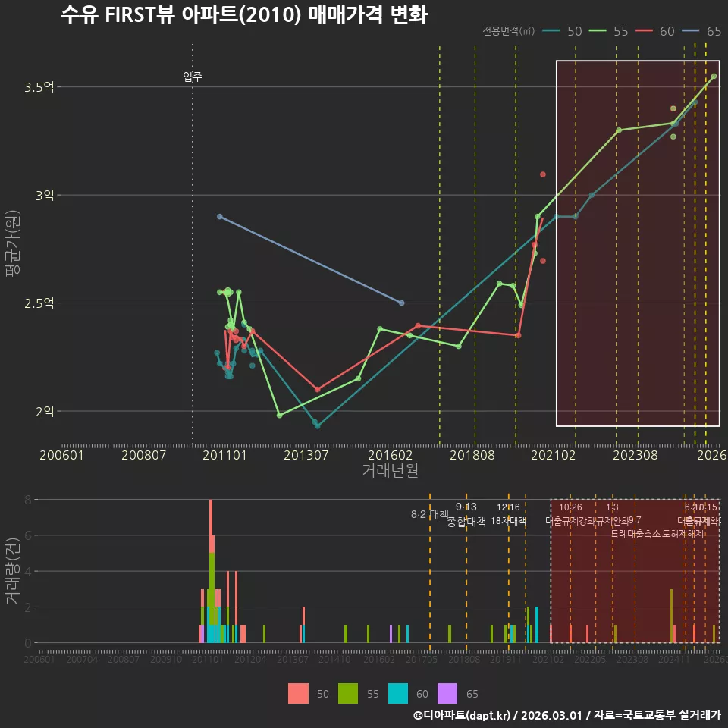Select the 50㎡ teal line legend entry
Image resolution: width=728 pixels, height=728 pixels.
562,31
